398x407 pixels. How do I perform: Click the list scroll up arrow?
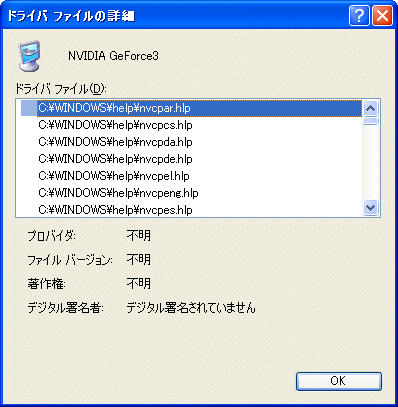[x=371, y=108]
